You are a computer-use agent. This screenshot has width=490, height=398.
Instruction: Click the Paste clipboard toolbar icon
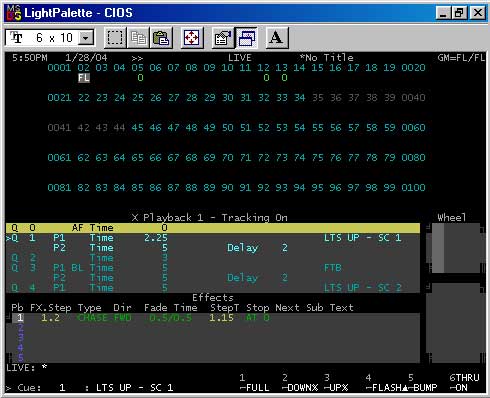[161, 38]
